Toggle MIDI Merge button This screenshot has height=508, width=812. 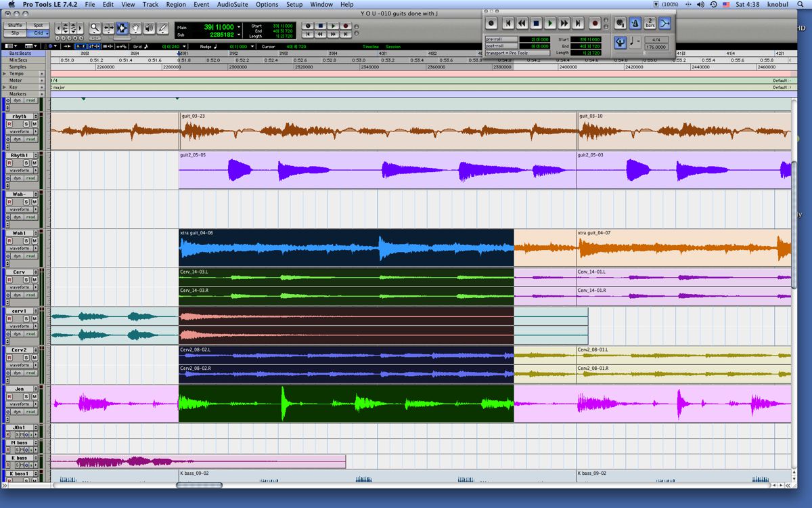coord(664,23)
